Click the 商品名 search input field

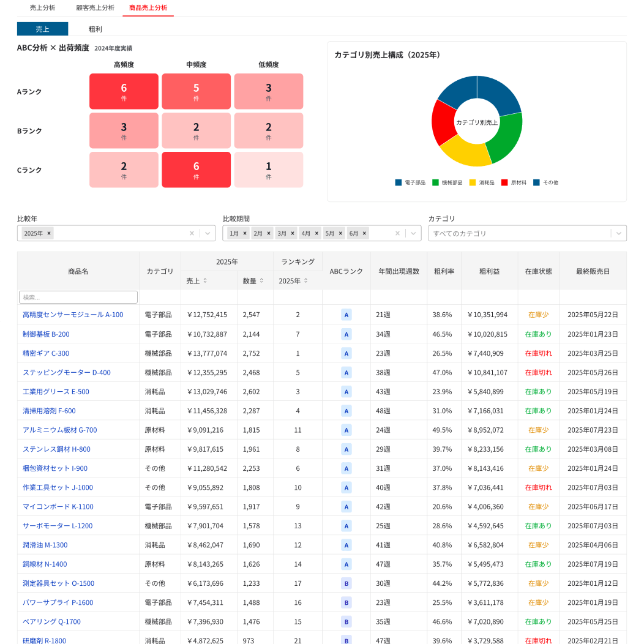point(78,297)
